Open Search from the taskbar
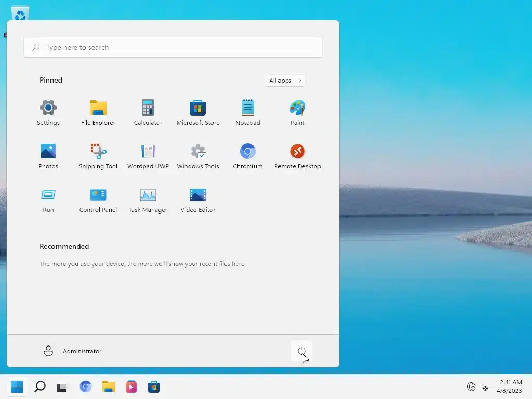The image size is (532, 399). [40, 387]
